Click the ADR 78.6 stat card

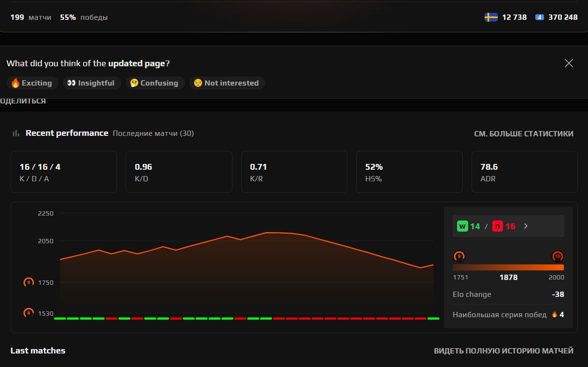point(524,172)
